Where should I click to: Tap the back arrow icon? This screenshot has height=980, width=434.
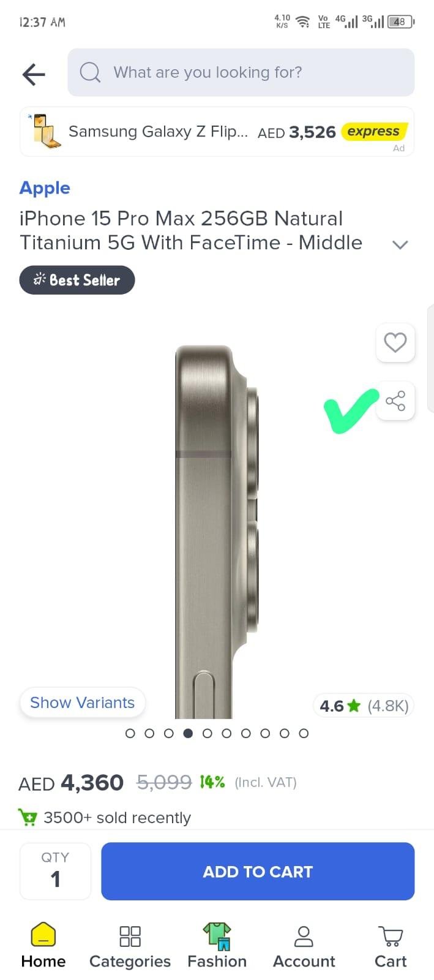coord(34,74)
